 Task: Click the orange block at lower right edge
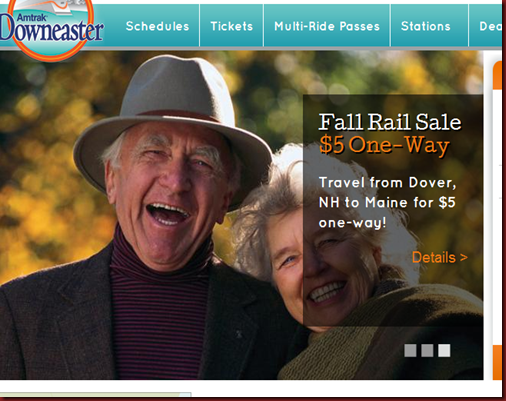click(x=497, y=362)
